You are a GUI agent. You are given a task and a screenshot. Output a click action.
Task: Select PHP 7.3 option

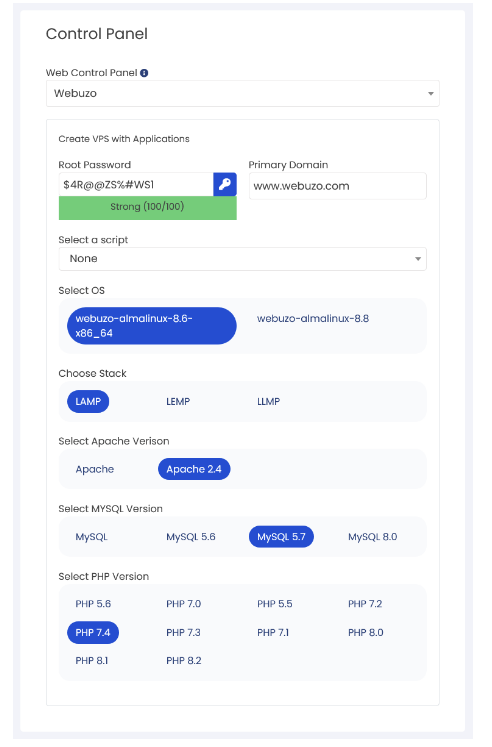183,633
